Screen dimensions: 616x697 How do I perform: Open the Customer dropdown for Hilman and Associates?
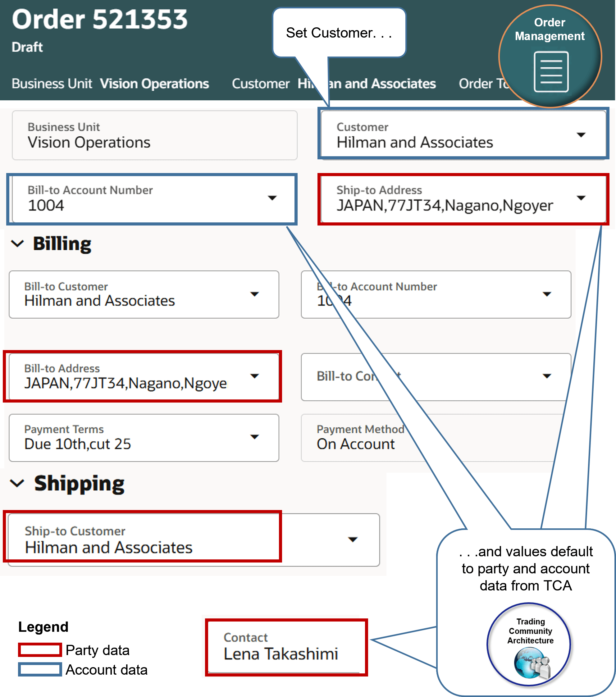(581, 135)
